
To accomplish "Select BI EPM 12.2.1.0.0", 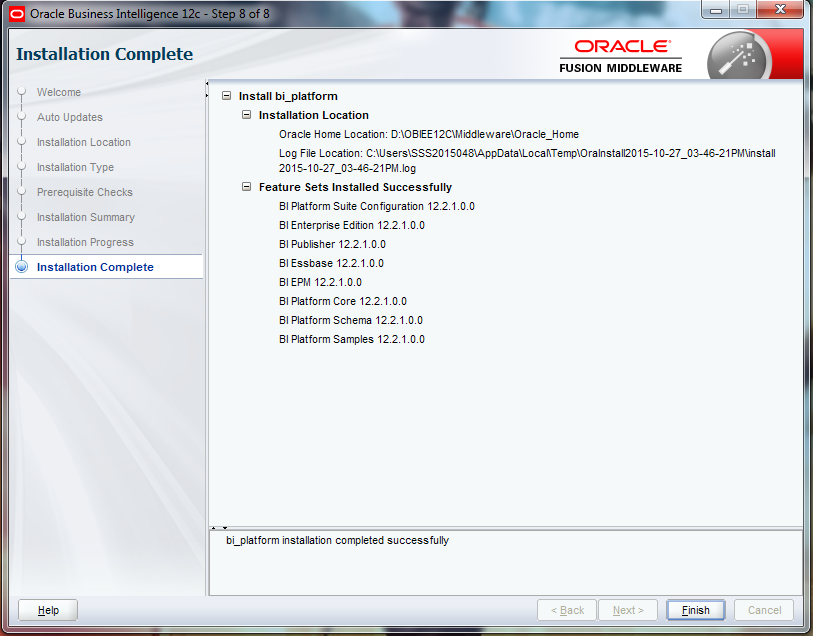I will tap(320, 282).
